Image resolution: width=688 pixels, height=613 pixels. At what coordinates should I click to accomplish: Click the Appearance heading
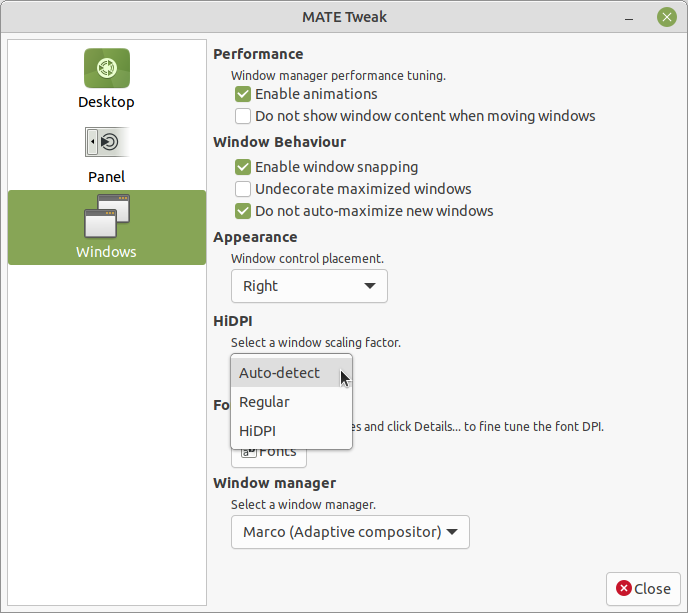coord(255,237)
